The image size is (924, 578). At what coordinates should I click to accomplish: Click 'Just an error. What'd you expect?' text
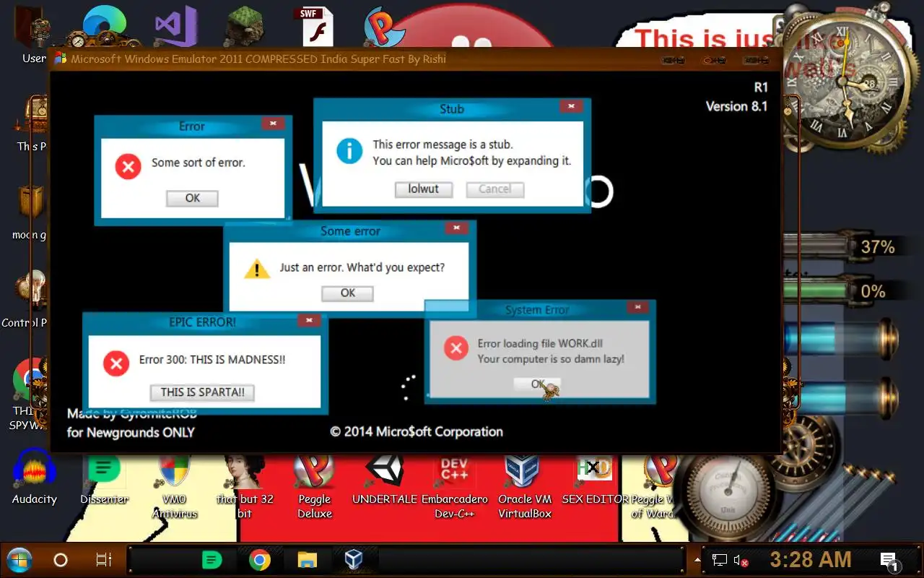(362, 267)
